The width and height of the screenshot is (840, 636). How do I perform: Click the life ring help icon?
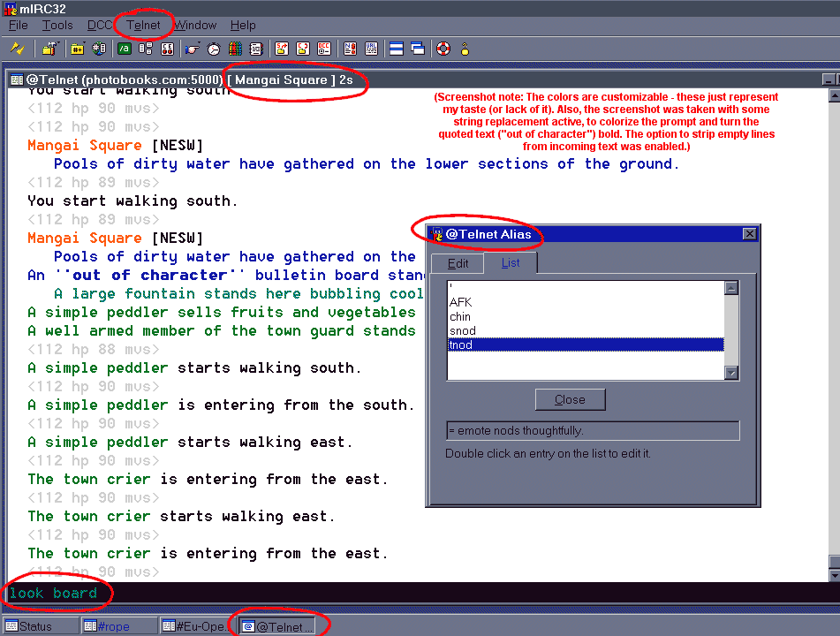[x=443, y=49]
